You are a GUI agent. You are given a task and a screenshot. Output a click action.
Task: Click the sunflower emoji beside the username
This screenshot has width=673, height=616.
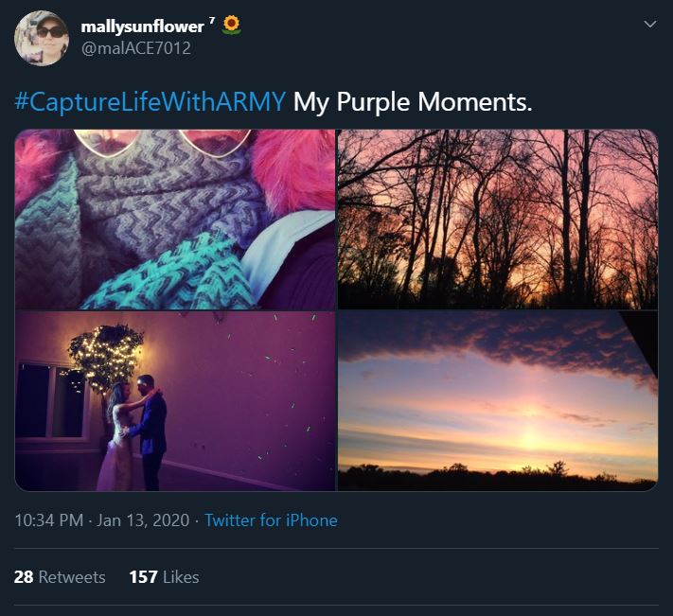[x=231, y=26]
